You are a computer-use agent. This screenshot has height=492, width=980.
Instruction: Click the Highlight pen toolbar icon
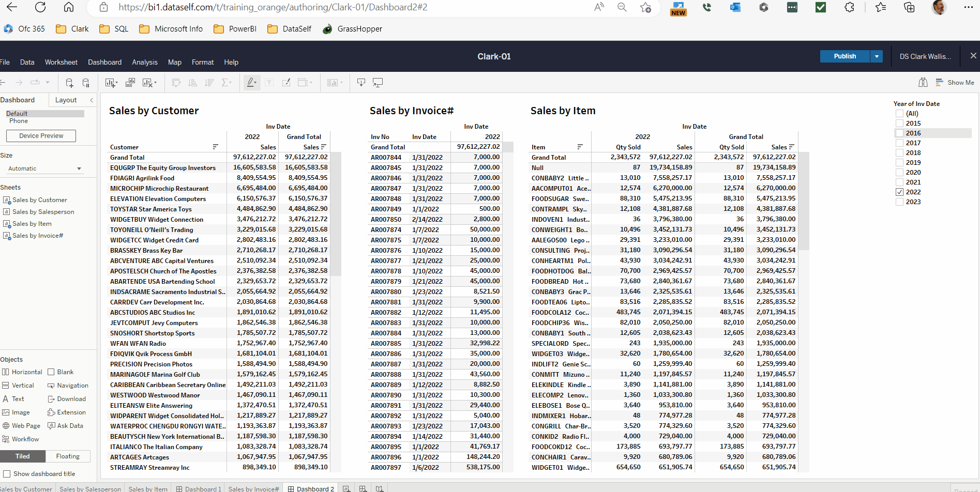251,83
